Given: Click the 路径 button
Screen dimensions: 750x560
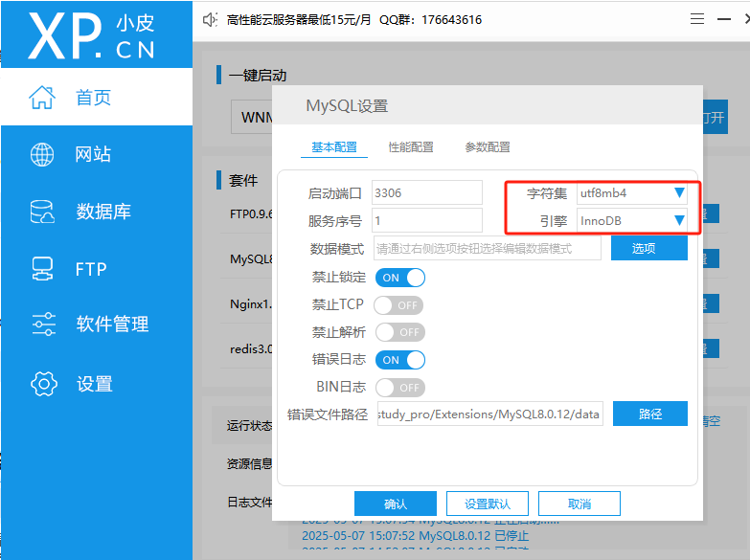Looking at the screenshot, I should click(650, 414).
